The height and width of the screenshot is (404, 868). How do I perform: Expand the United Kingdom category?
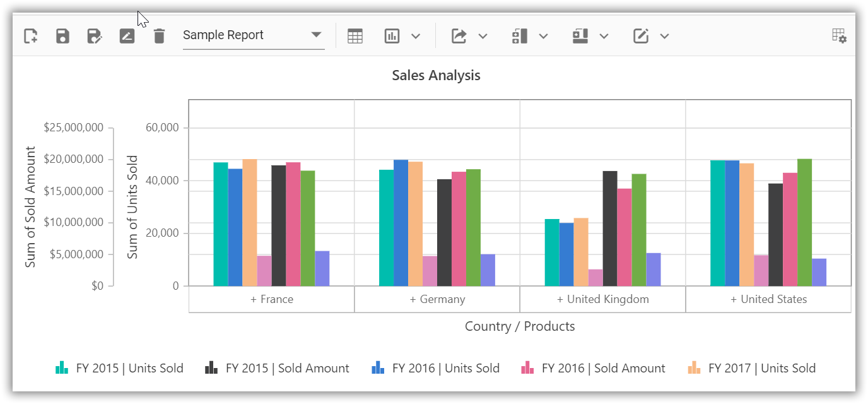602,299
